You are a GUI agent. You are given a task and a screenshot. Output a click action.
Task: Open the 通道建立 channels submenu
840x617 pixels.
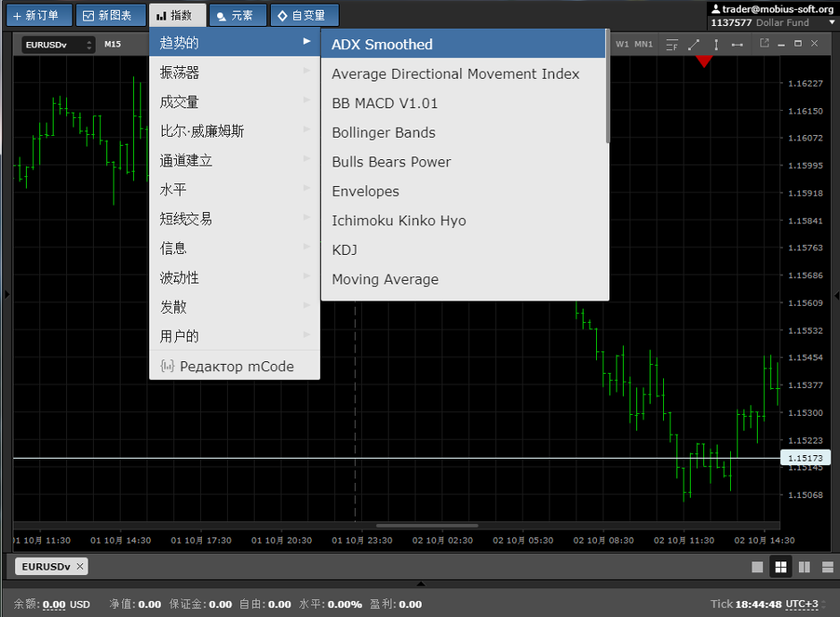click(x=235, y=160)
